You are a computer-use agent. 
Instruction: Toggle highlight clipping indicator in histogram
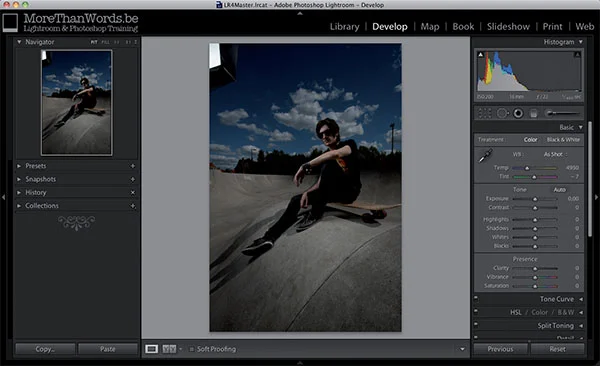click(577, 55)
